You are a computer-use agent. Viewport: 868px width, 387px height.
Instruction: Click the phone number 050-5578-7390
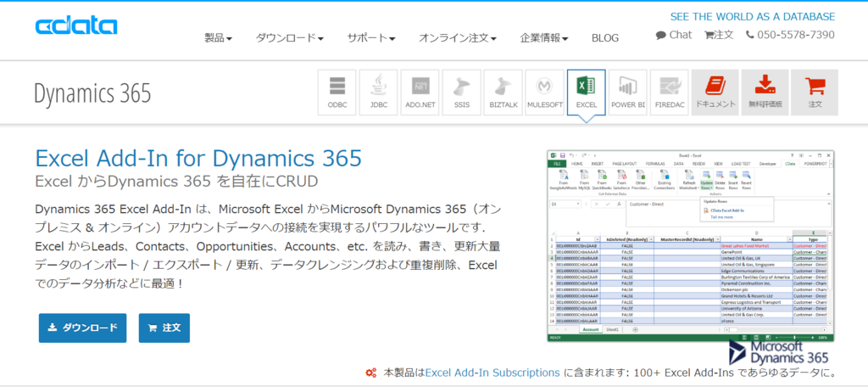click(790, 35)
